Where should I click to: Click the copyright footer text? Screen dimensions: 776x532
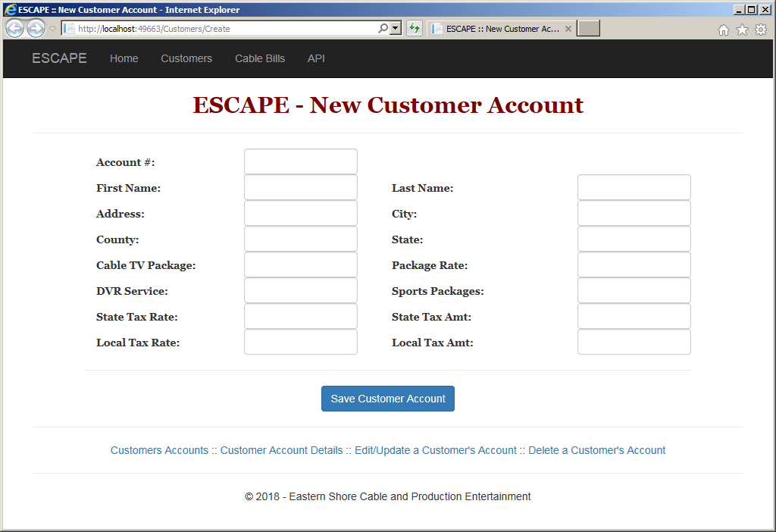(388, 496)
